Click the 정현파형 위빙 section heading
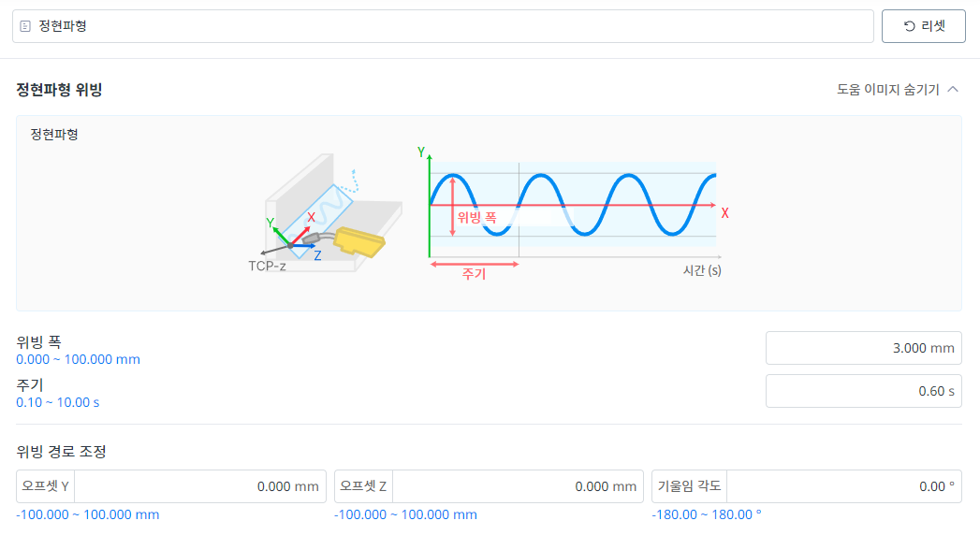 pyautogui.click(x=59, y=90)
